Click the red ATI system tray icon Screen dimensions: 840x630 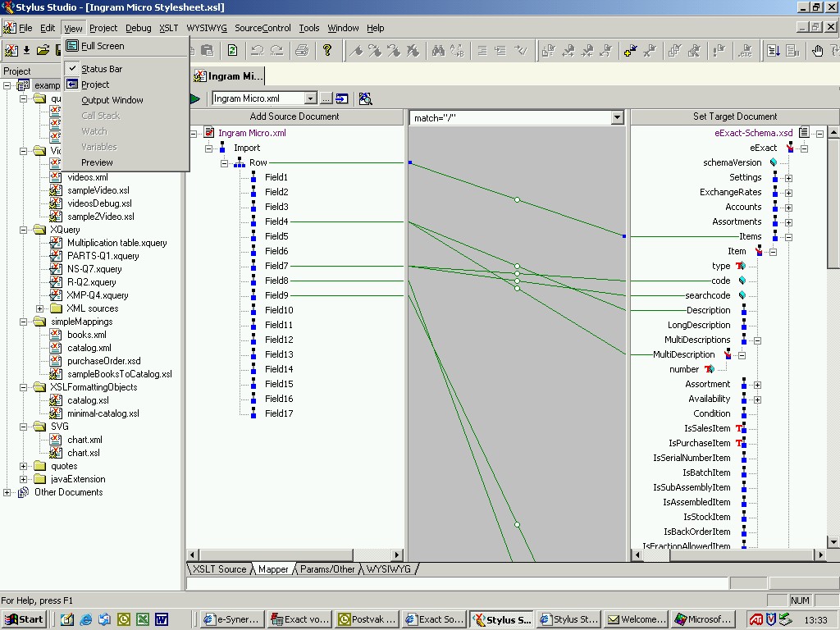coord(756,620)
